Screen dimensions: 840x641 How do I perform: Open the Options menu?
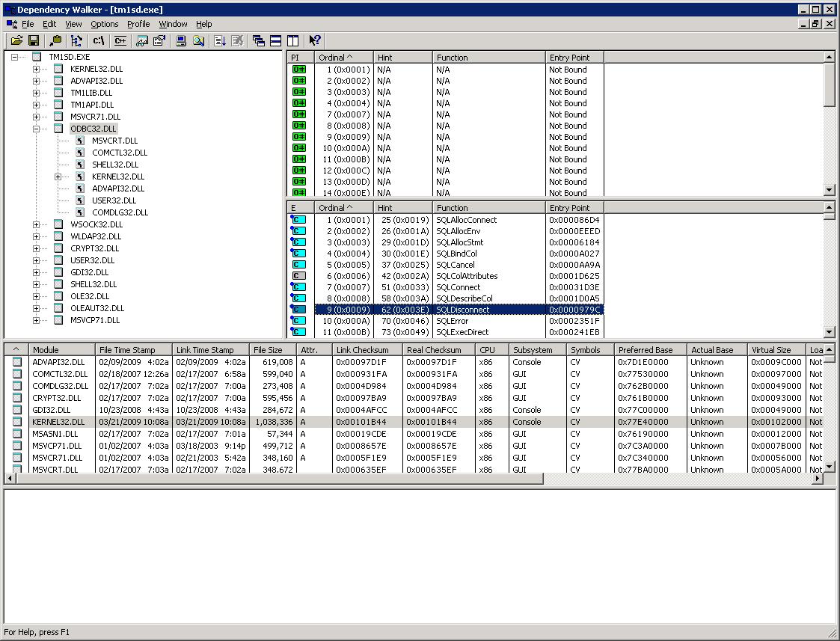point(105,24)
